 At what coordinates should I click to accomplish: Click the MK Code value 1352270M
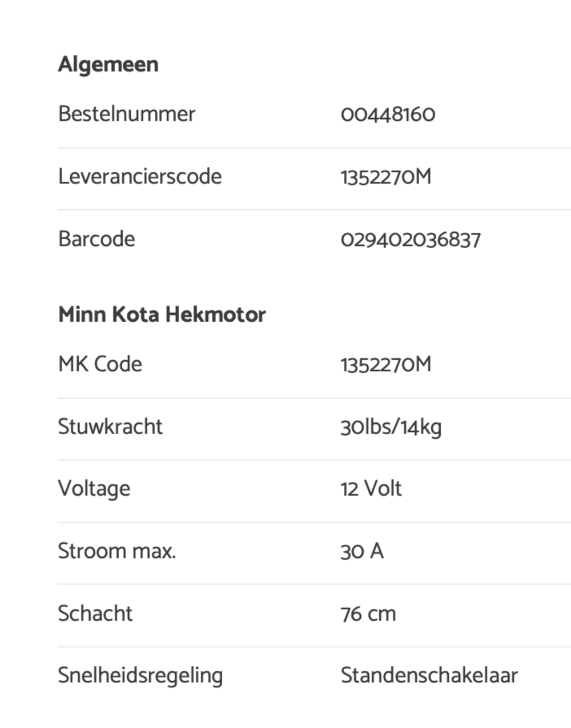(385, 365)
